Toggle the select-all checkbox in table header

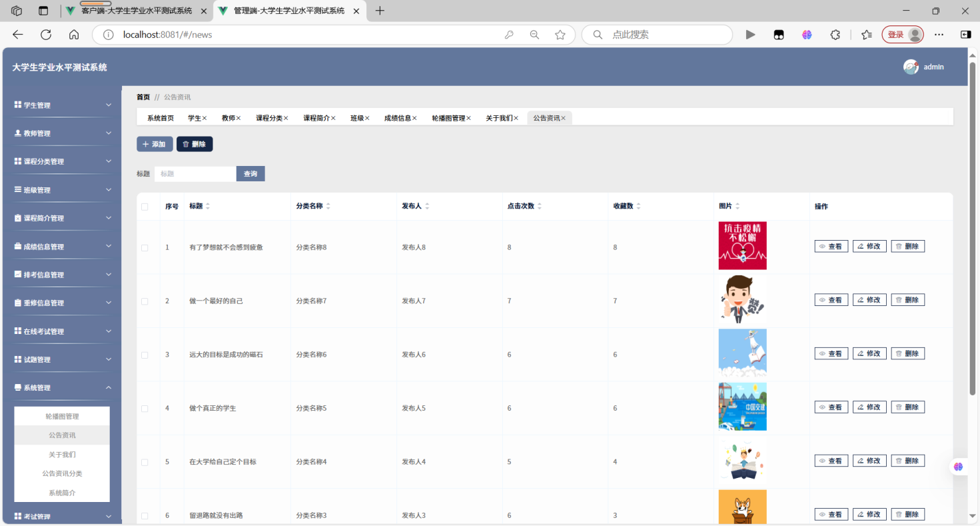click(x=145, y=207)
